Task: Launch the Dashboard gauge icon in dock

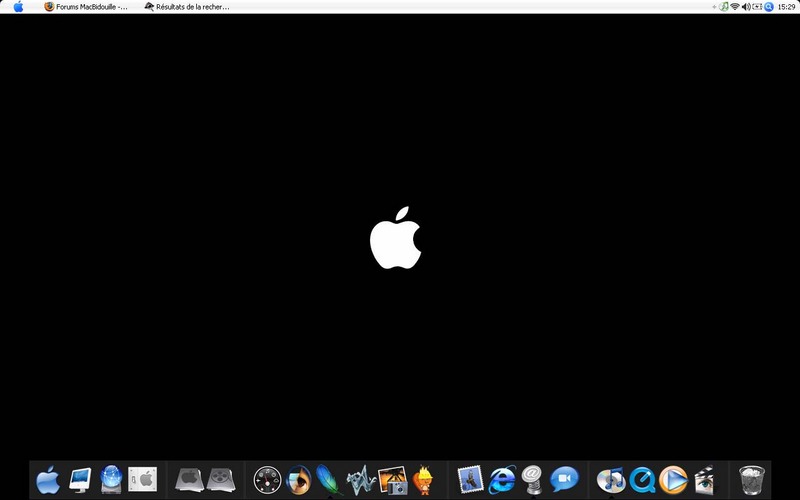Action: tap(267, 480)
